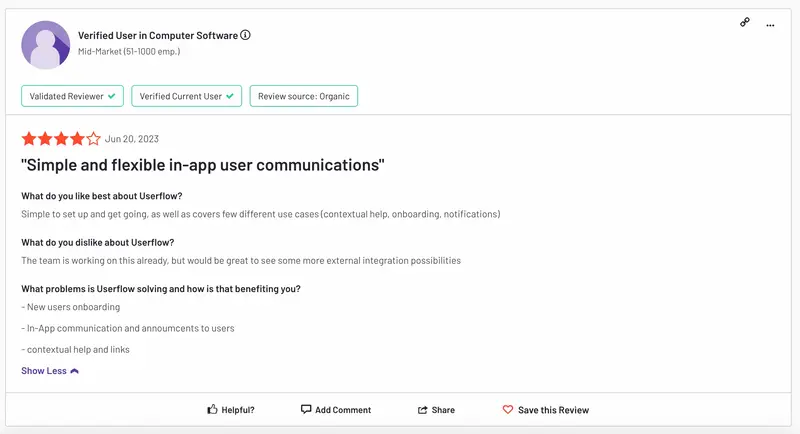The image size is (800, 434).
Task: Click 'What do you like best about Userflow?'
Action: click(x=102, y=196)
